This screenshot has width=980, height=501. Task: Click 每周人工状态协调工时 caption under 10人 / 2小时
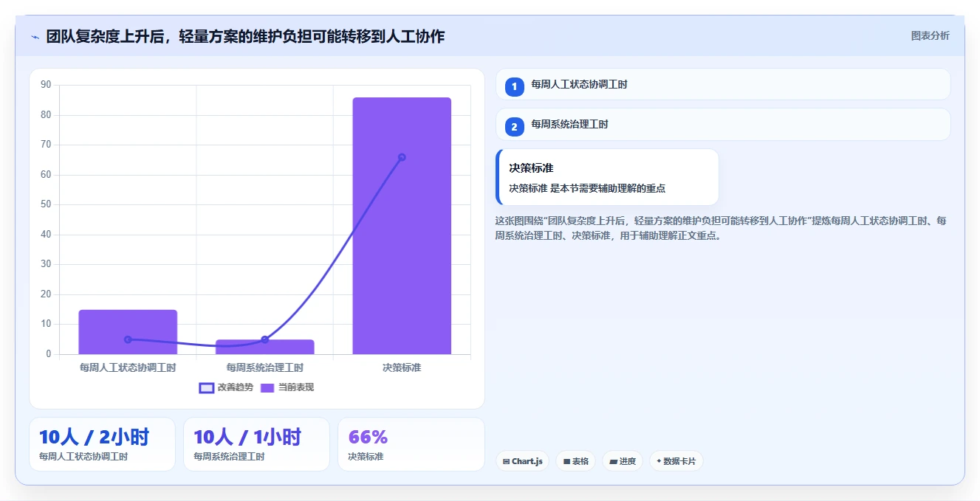83,457
